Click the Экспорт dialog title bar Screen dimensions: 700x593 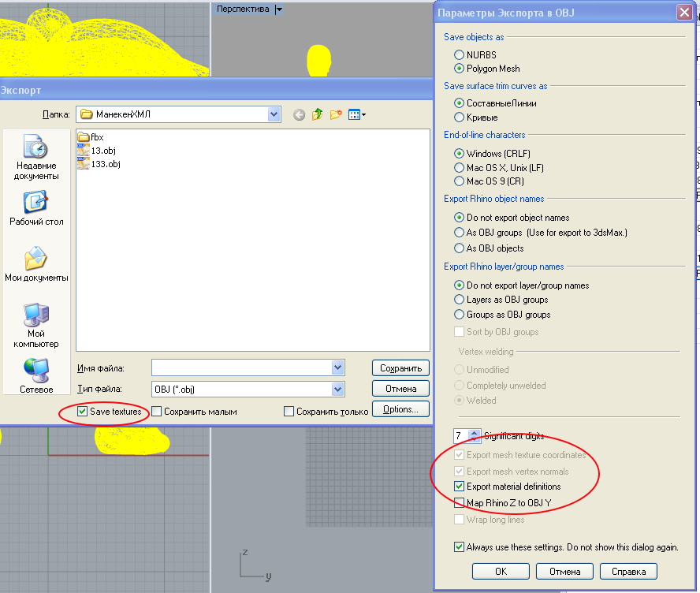(216, 90)
